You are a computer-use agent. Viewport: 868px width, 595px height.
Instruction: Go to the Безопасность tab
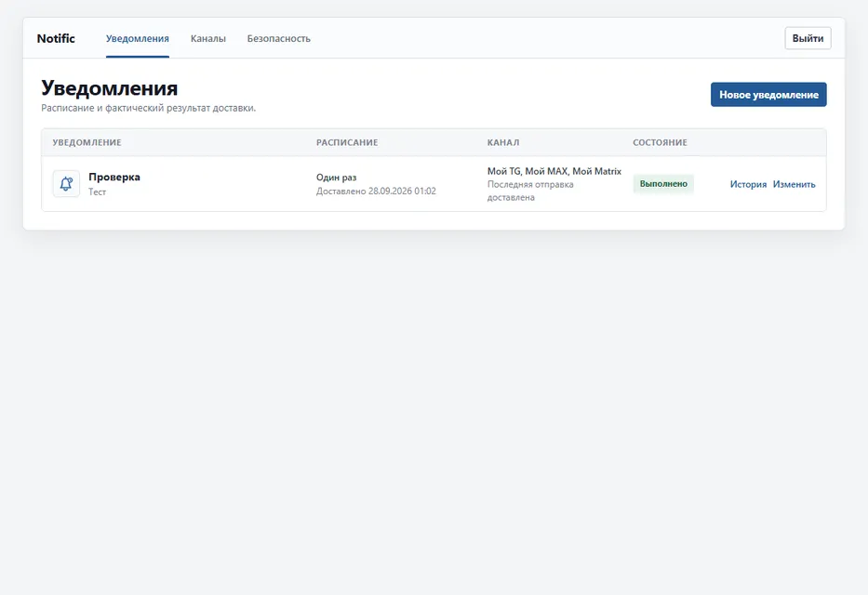278,39
